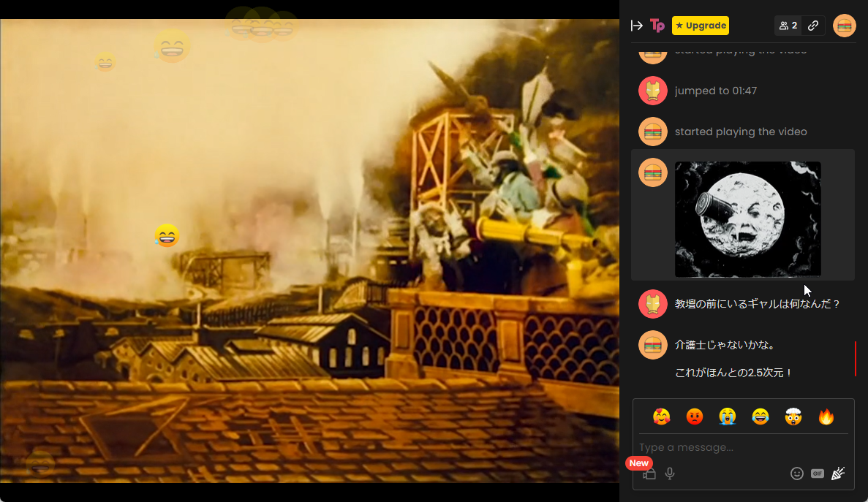
Task: Send the tears of joy reaction
Action: point(760,417)
